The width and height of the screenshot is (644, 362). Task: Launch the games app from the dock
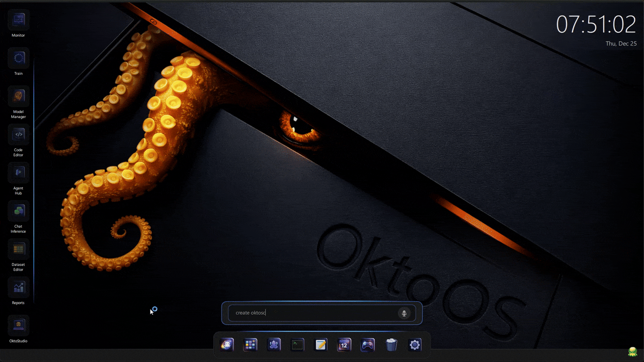[367, 344]
